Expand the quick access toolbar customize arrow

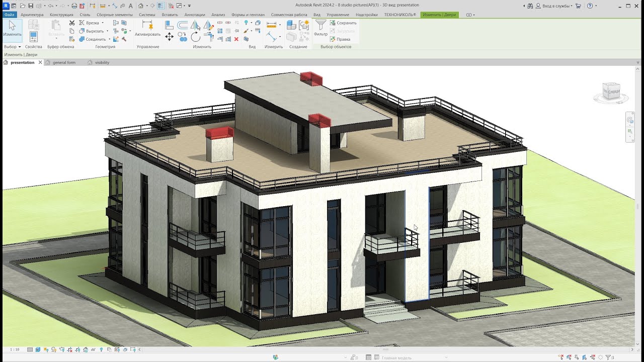189,6
